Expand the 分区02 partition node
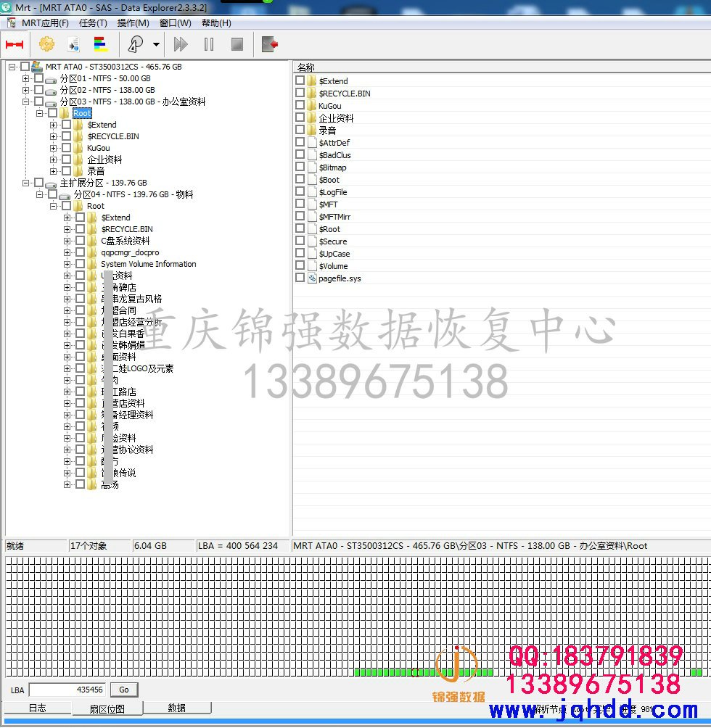The height and width of the screenshot is (728, 711). (26, 90)
